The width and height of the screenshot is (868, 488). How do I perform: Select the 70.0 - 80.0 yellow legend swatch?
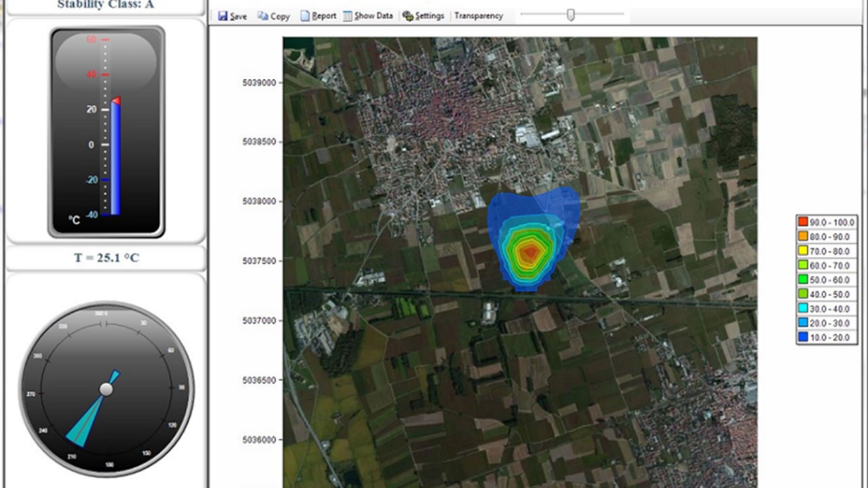pos(802,251)
